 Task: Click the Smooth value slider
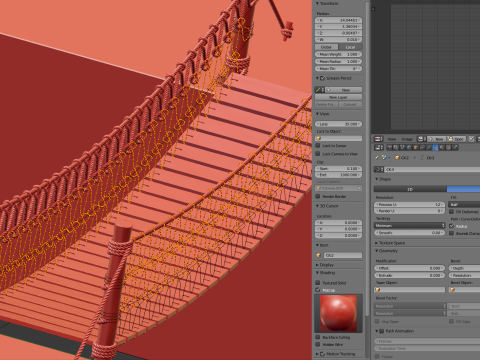(410, 233)
